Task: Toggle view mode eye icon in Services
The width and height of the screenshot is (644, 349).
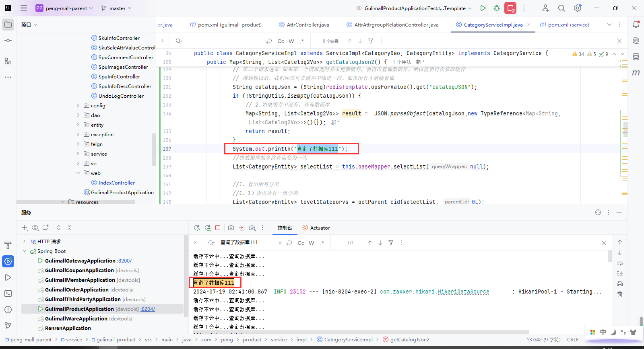Action: (x=35, y=228)
